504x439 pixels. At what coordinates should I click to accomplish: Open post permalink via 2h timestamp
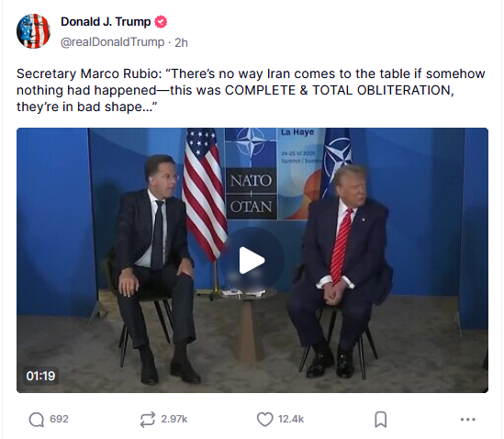[181, 42]
